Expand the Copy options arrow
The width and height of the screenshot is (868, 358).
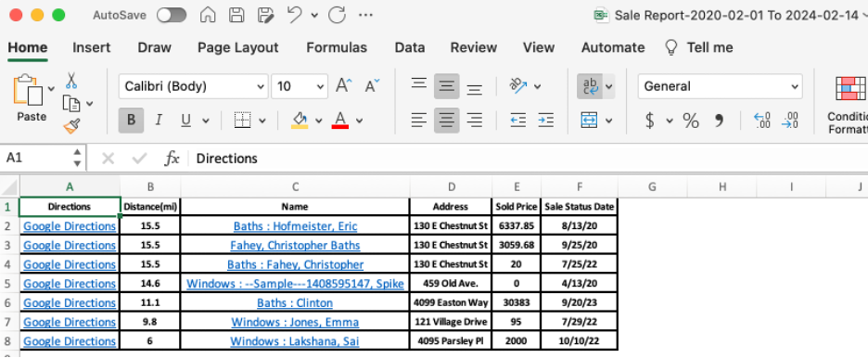[90, 104]
